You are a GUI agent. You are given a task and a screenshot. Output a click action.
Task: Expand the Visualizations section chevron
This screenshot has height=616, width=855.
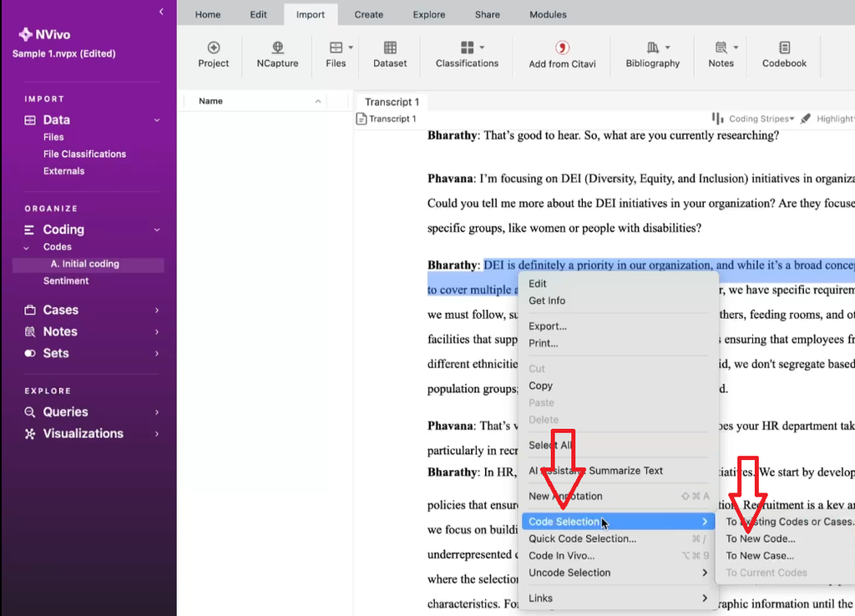pos(157,434)
